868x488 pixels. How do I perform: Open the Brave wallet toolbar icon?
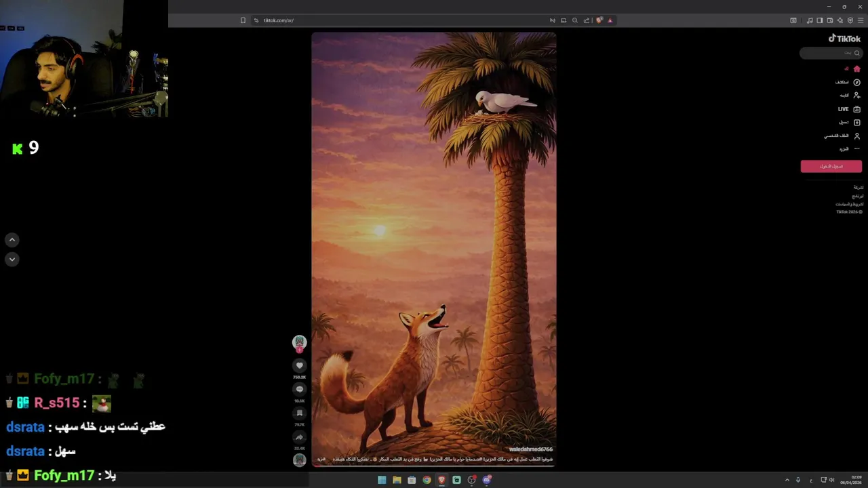coord(830,20)
